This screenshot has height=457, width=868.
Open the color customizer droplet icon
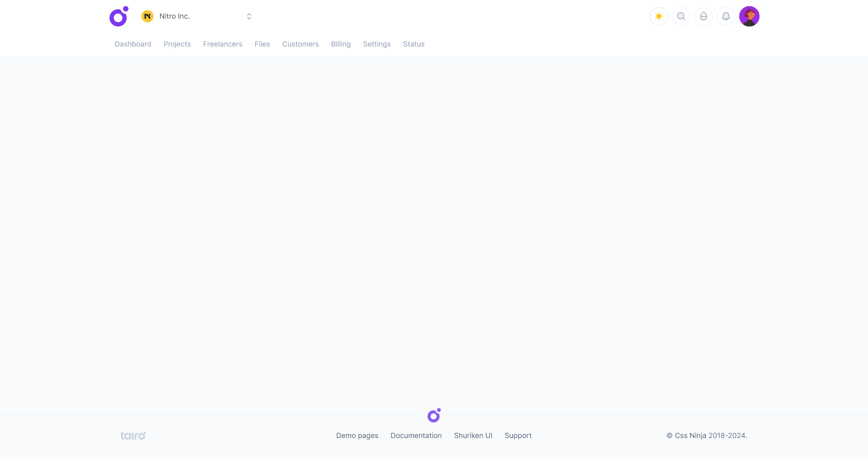pos(703,16)
